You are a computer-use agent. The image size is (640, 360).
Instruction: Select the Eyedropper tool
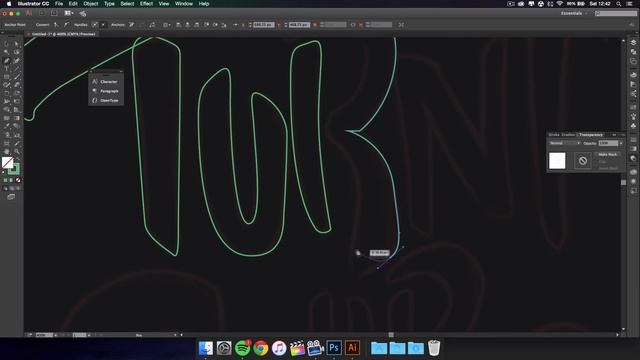[7, 126]
